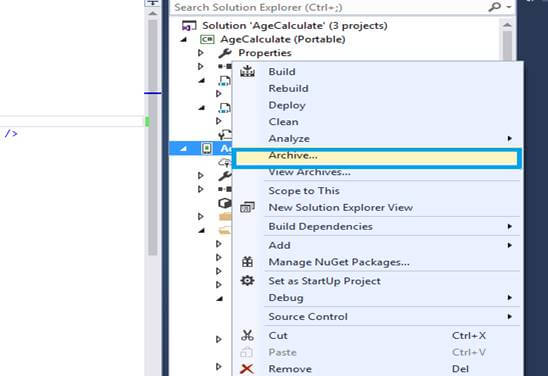
Task: Click the New Solution Explorer View icon
Action: point(247,208)
